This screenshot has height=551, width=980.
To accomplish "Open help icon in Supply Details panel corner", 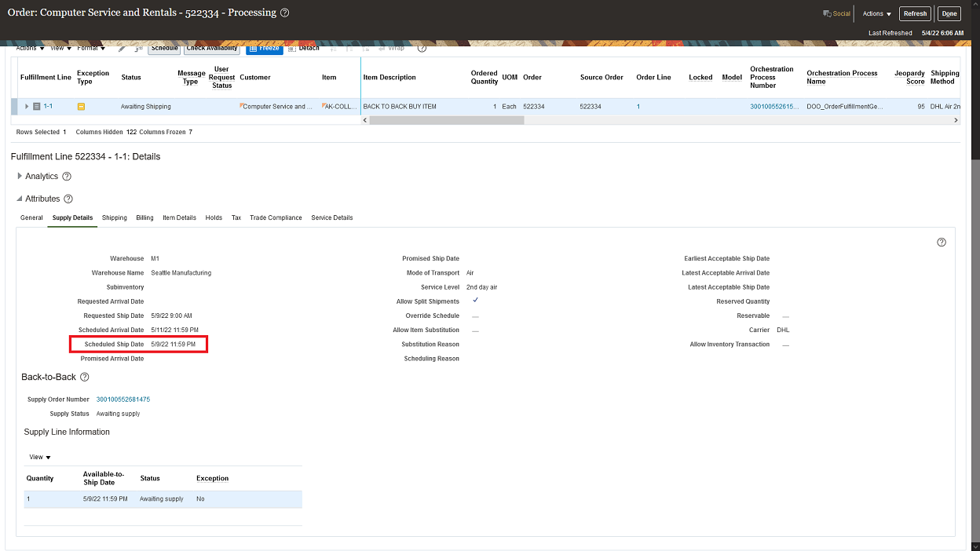I will click(x=942, y=243).
